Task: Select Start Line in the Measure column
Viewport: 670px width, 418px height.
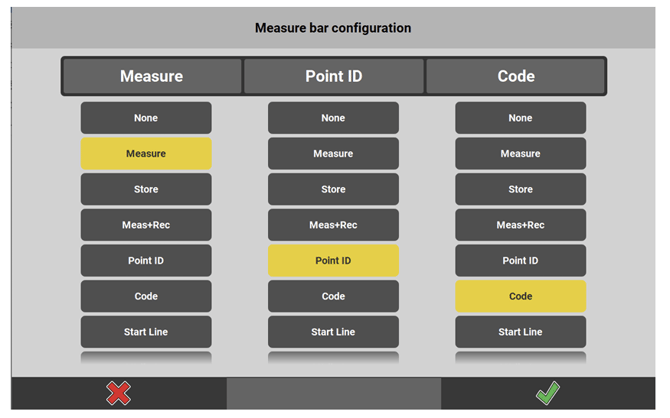Action: pyautogui.click(x=146, y=332)
